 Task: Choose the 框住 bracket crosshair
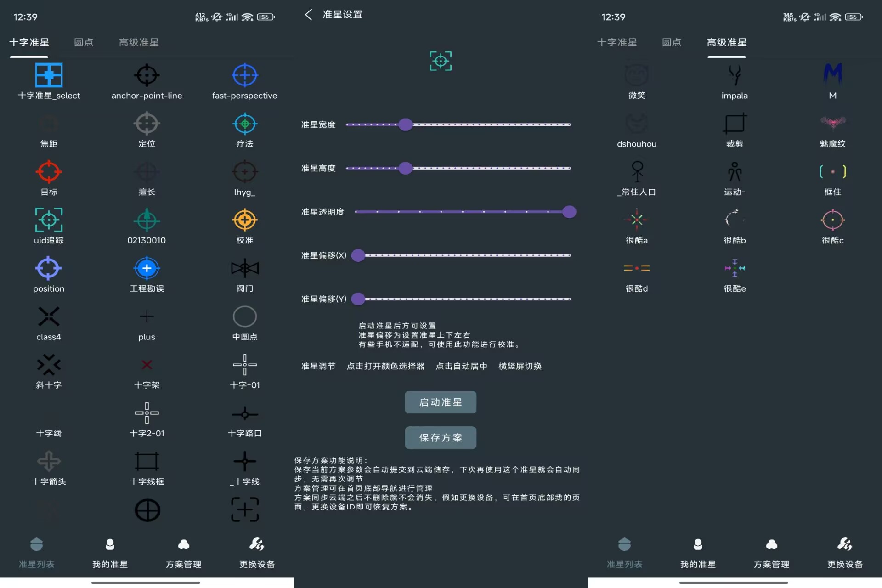click(832, 172)
